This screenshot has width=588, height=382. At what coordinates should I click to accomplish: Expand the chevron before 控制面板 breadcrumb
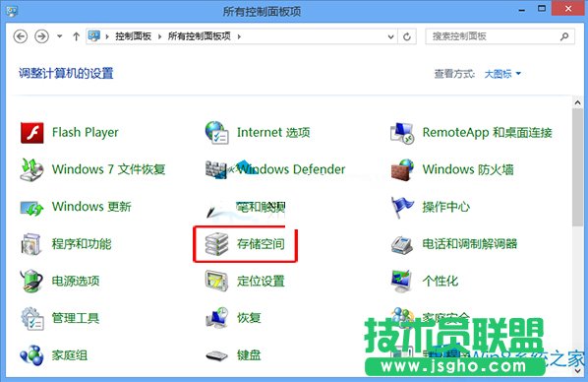[107, 36]
